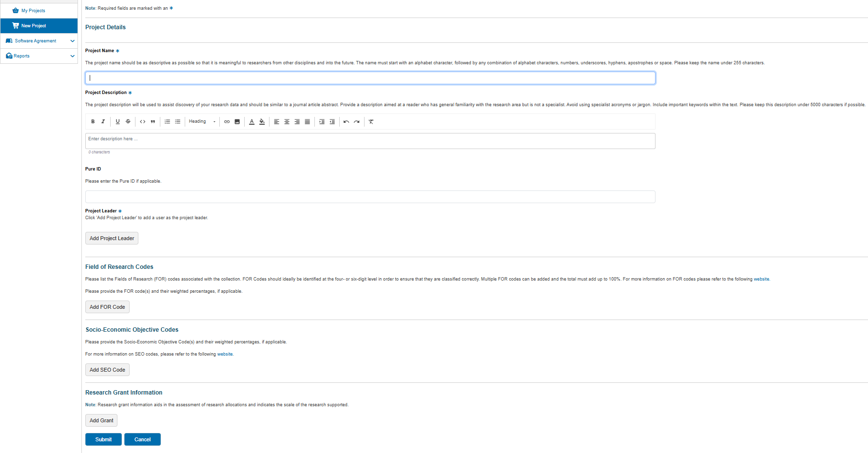The width and height of the screenshot is (868, 453).
Task: Undo the last edit
Action: (x=346, y=122)
